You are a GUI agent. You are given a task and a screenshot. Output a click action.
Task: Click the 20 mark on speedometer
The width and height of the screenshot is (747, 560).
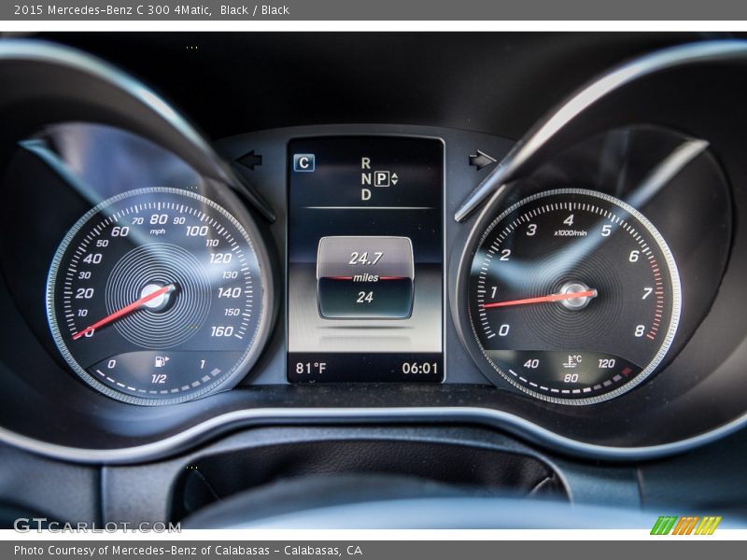[84, 293]
